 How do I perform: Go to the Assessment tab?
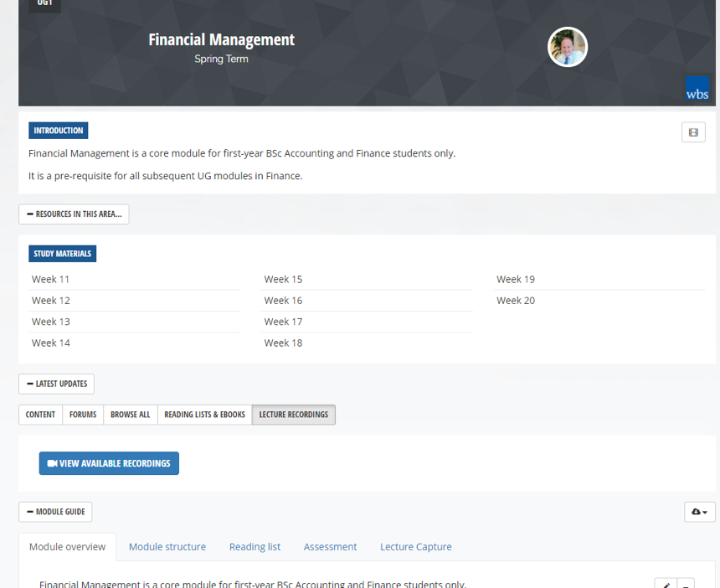[330, 547]
